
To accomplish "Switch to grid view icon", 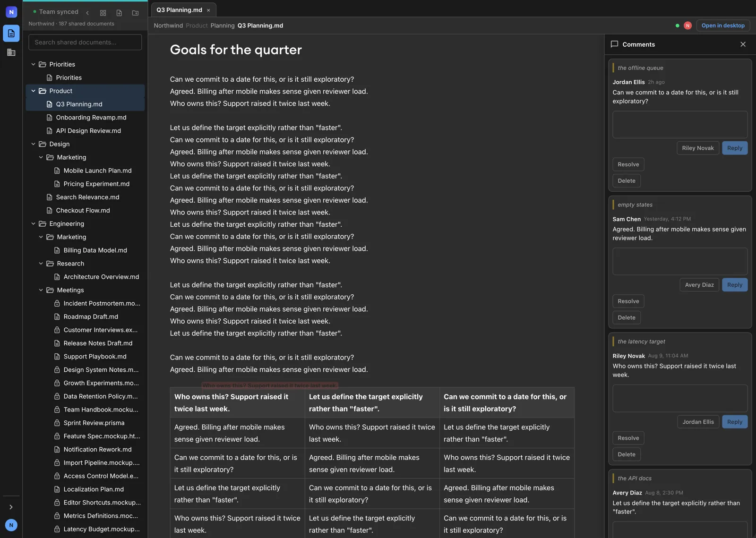I will (103, 13).
